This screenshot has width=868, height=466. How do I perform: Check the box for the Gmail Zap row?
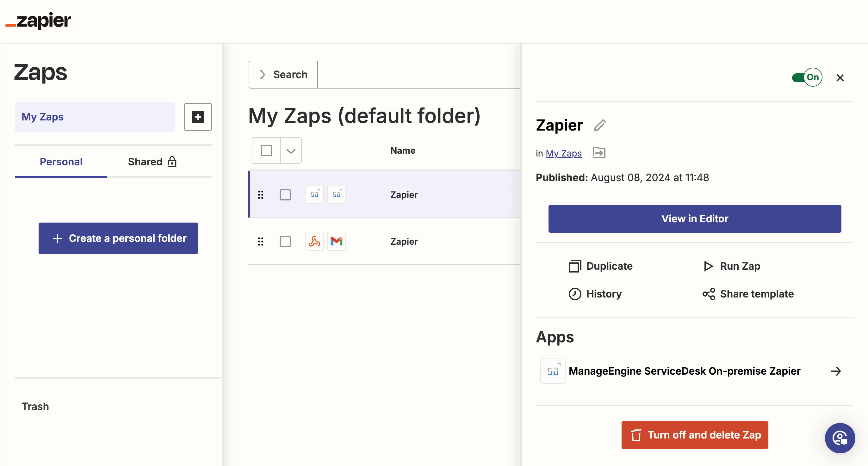(285, 242)
